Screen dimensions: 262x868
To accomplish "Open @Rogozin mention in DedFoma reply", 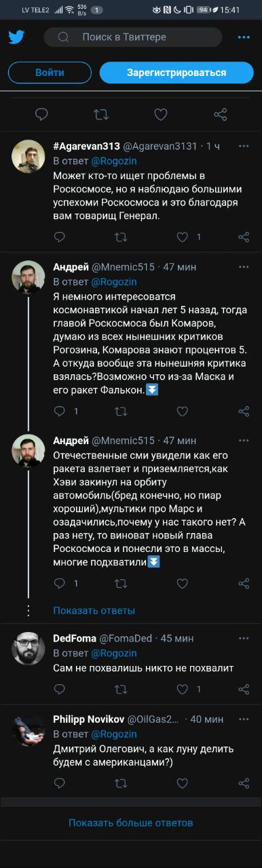I will pos(114,653).
